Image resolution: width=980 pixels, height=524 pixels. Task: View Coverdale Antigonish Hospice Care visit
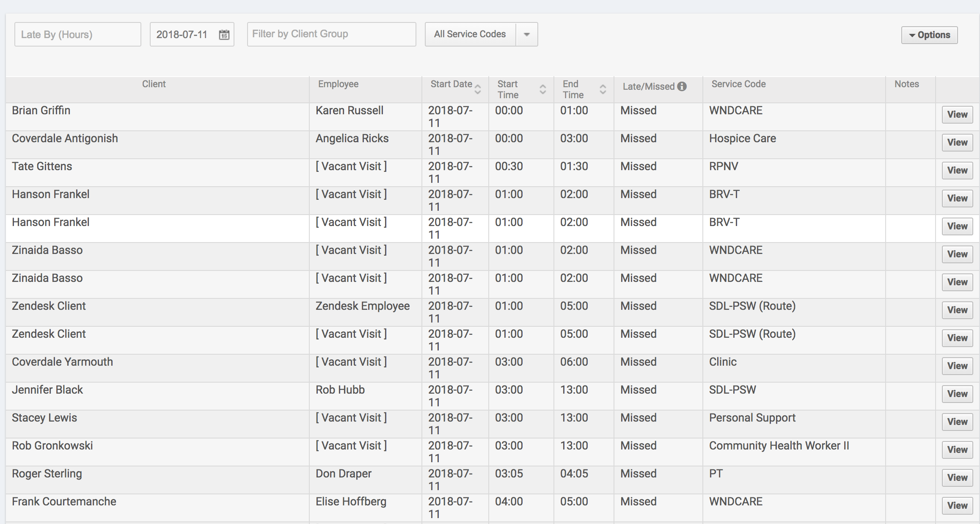pyautogui.click(x=957, y=143)
